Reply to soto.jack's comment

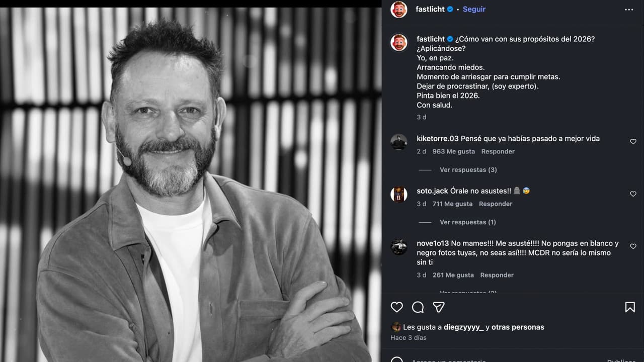(x=496, y=204)
